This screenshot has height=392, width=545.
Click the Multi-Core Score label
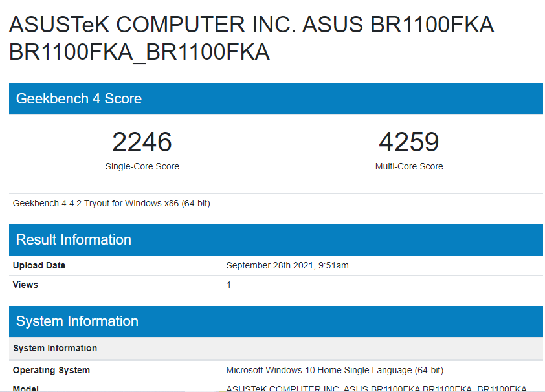[409, 166]
